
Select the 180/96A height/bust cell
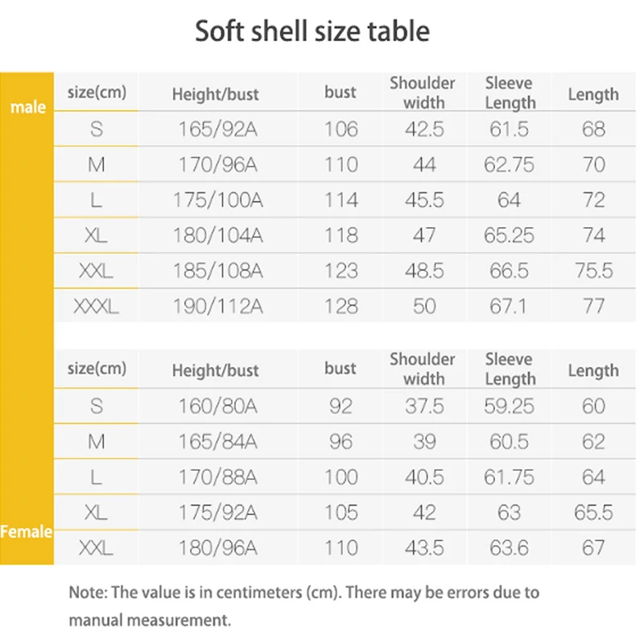pyautogui.click(x=217, y=548)
